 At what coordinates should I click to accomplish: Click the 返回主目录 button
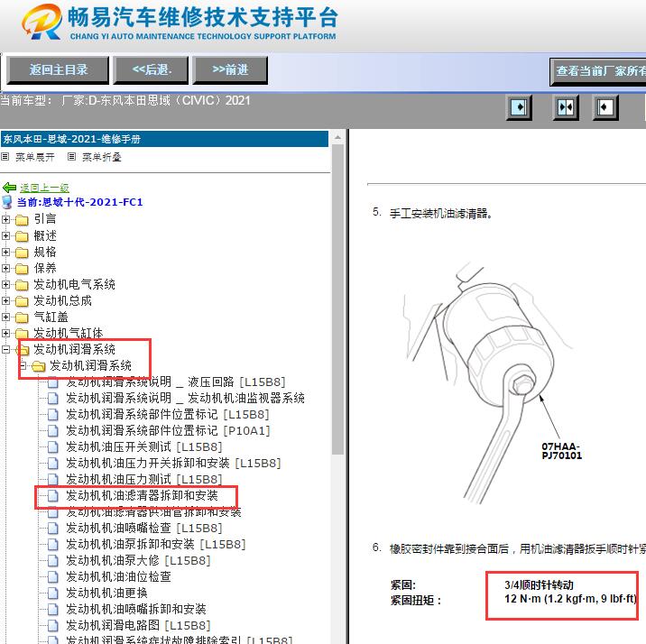[58, 70]
